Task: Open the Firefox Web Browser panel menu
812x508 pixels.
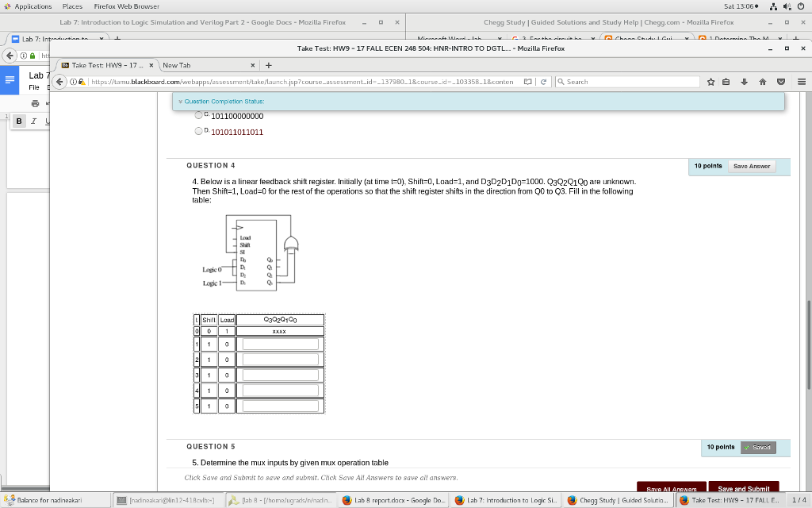Action: (x=126, y=6)
